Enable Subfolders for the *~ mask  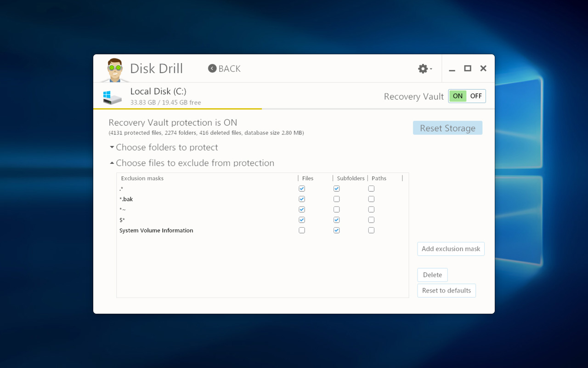pyautogui.click(x=337, y=210)
